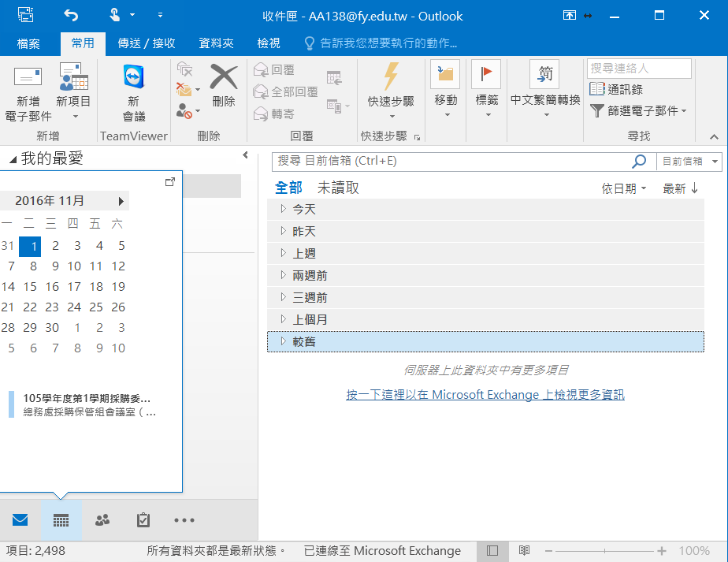Click the search magnifier icon
728x562 pixels.
(x=639, y=161)
